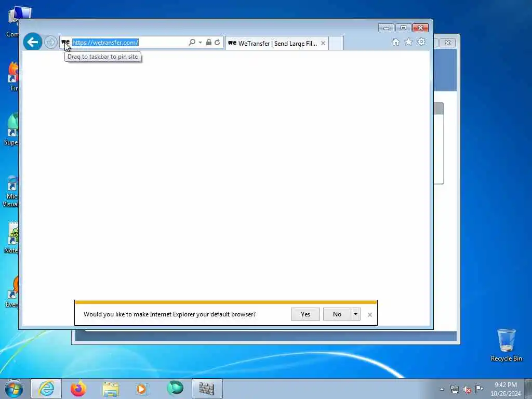The height and width of the screenshot is (399, 532).
Task: Select the wetransfer.com address field
Action: click(129, 43)
